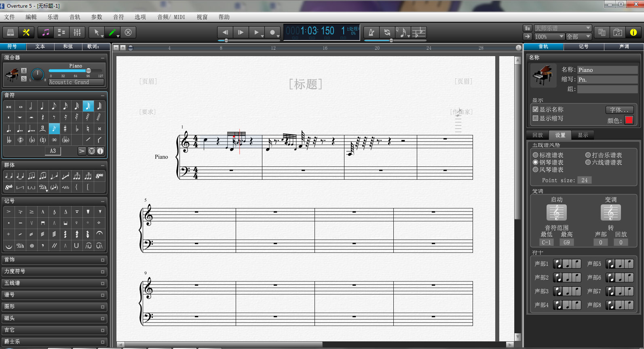This screenshot has height=349, width=644.
Task: Switch to the 和弦 tab
Action: [68, 46]
